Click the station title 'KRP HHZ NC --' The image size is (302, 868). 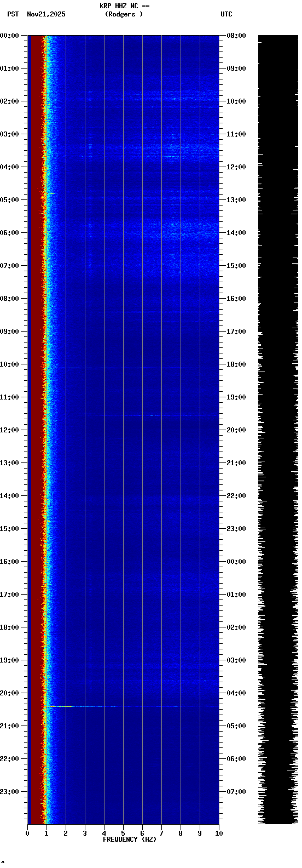pos(124,6)
